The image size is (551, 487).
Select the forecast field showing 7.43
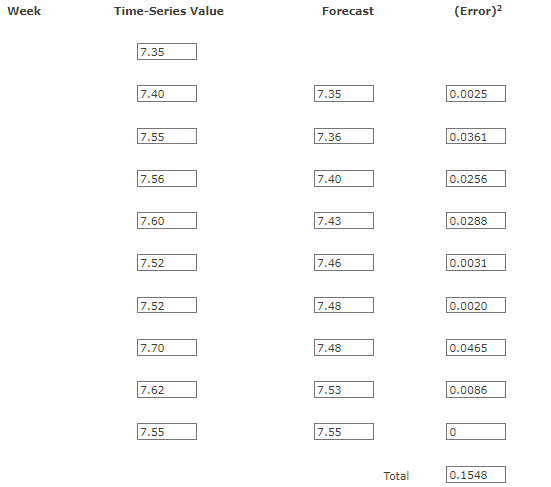pos(344,221)
